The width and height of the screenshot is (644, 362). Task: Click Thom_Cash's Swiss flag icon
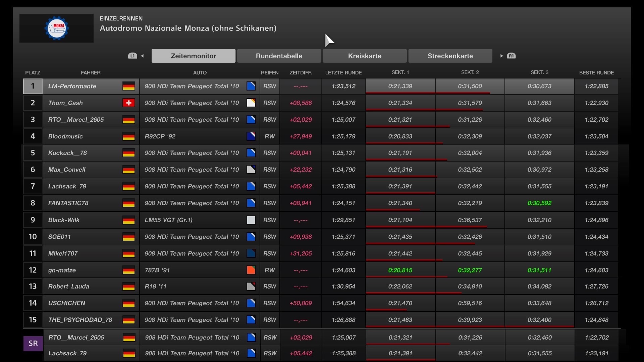tap(128, 103)
